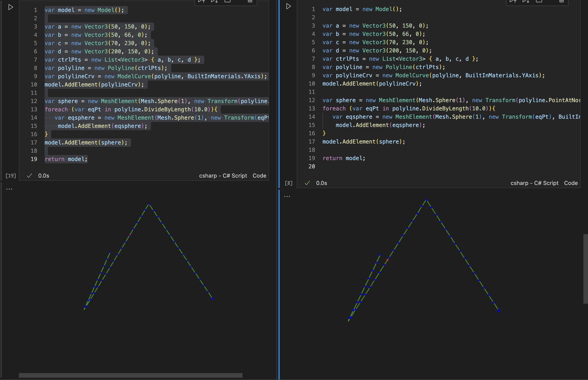Click the Code label on left cell
Viewport: 588px width, 380px height.
259,176
